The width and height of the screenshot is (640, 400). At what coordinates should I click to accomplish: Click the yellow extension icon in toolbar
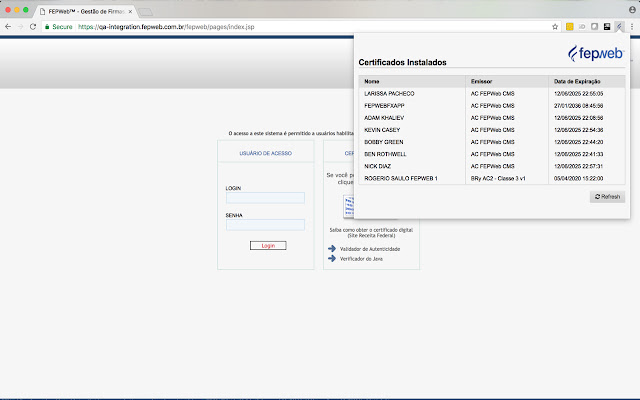click(x=570, y=27)
